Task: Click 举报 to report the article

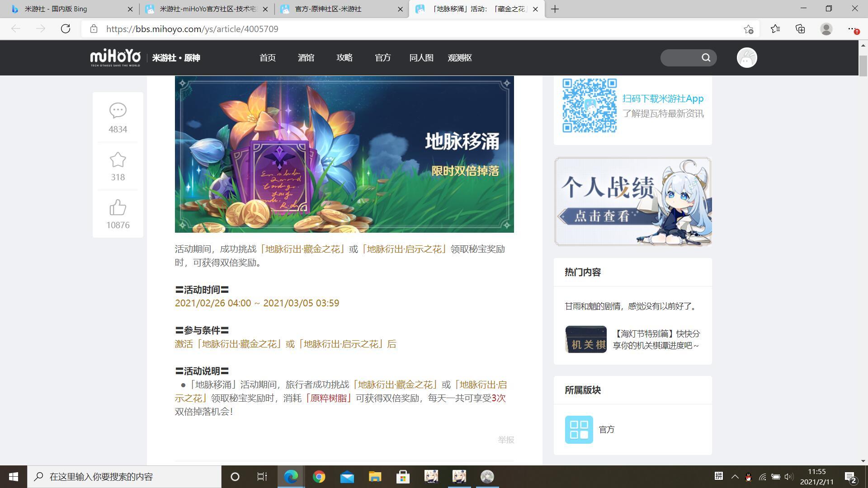Action: 506,440
